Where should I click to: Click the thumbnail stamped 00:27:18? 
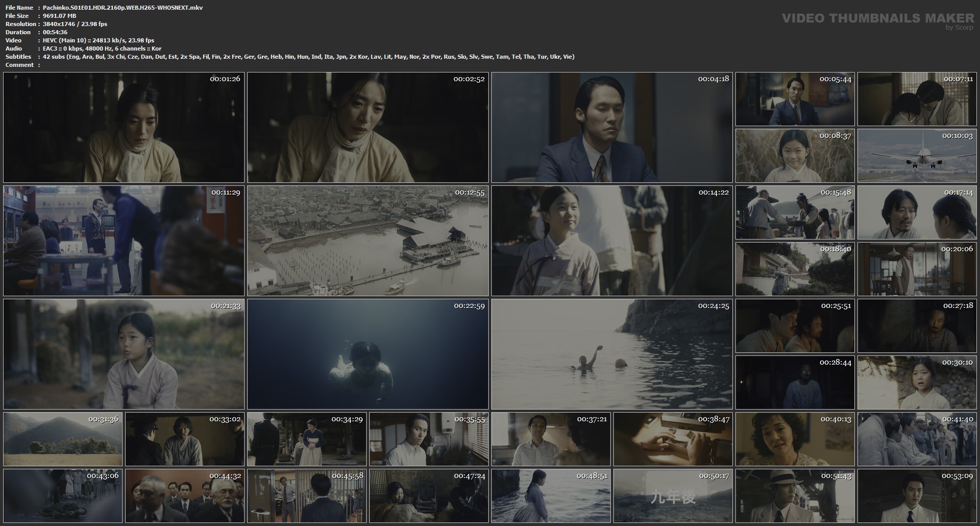[917, 326]
